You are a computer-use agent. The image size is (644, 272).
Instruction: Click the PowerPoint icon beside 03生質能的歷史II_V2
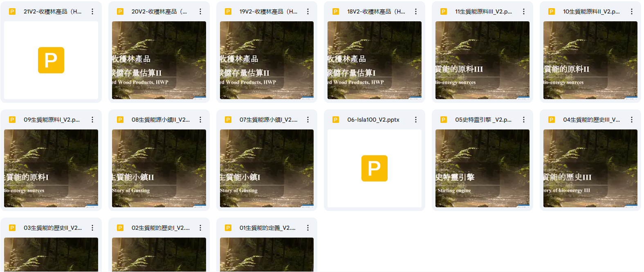[12, 228]
